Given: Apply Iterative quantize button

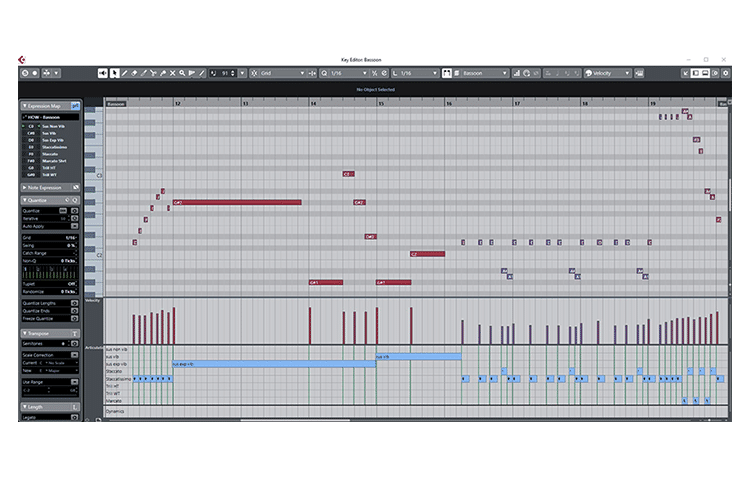Looking at the screenshot, I should tap(75, 218).
